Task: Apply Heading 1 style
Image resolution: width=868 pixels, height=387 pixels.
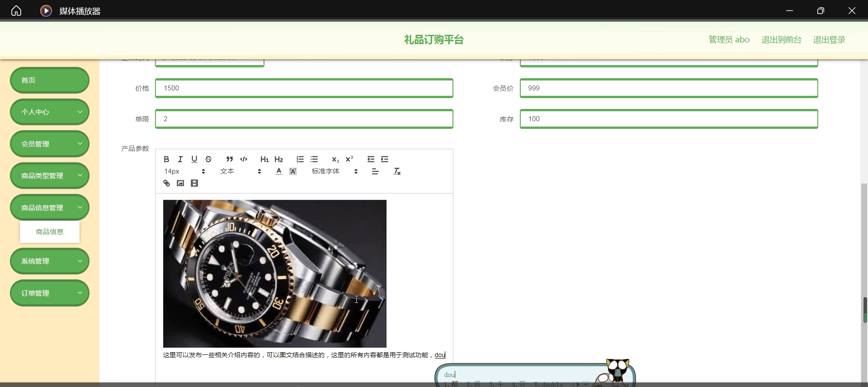Action: pos(264,159)
